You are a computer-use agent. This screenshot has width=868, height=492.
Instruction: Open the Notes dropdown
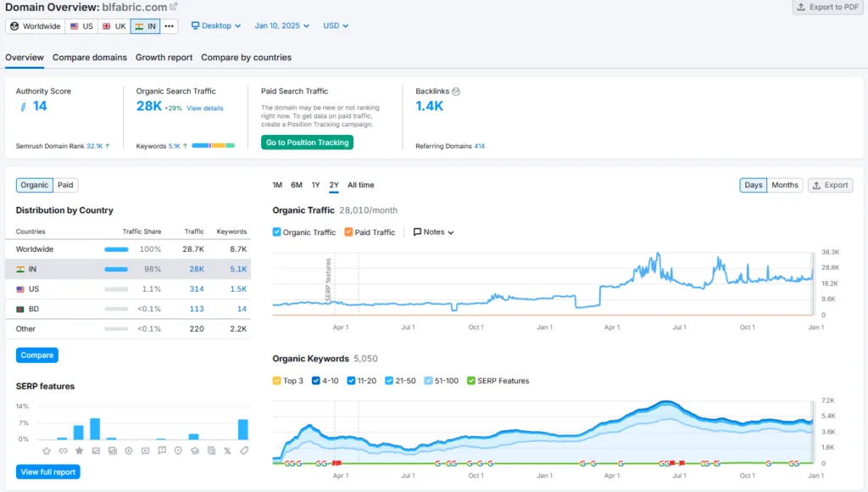(x=433, y=232)
